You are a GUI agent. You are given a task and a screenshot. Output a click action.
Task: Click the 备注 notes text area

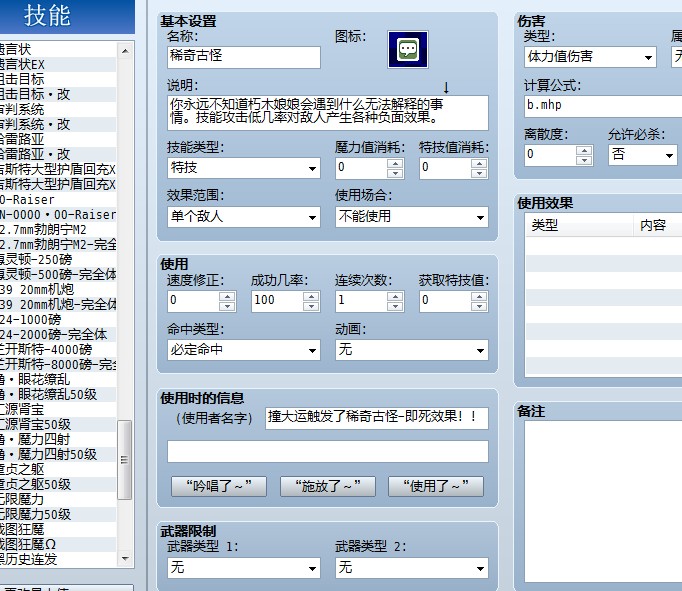click(603, 501)
